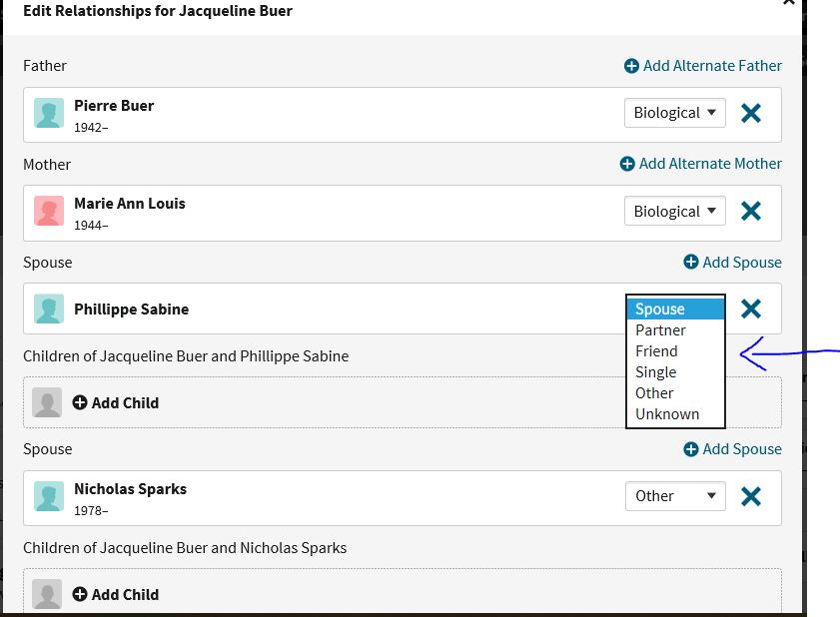The height and width of the screenshot is (617, 840).
Task: Click Add Spouse link above Phillippe Sabine
Action: coord(732,263)
